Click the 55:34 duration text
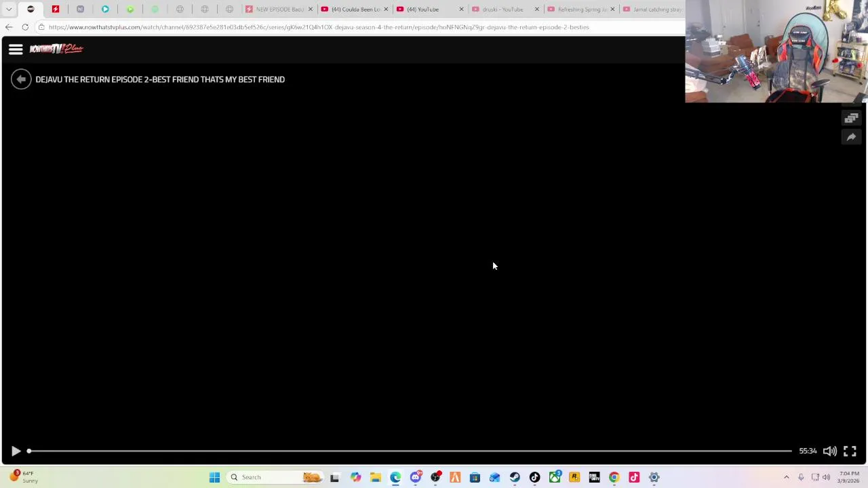The image size is (868, 488). pos(808,451)
